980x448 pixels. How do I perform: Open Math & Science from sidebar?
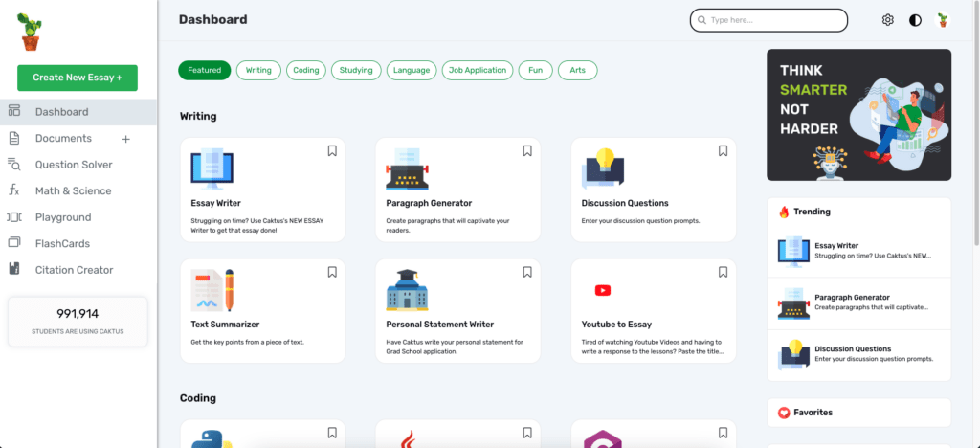(x=73, y=190)
